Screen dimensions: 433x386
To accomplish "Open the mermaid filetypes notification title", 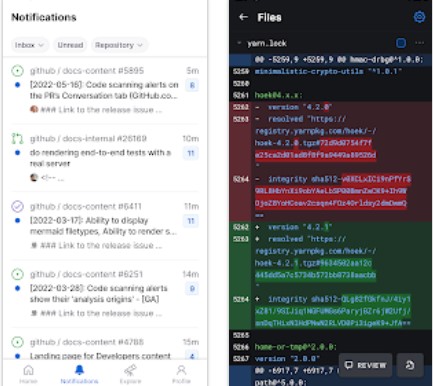I will [x=103, y=226].
